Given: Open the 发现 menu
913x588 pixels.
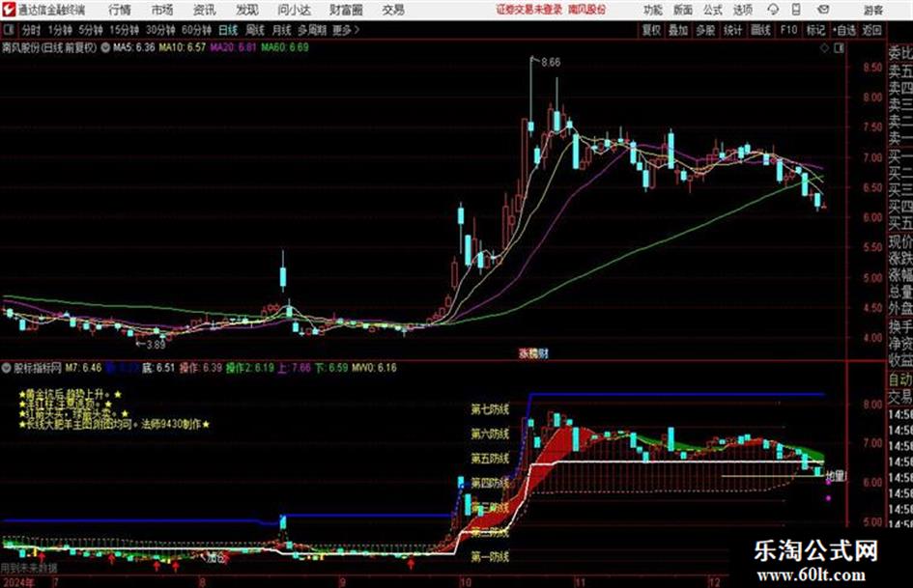Looking at the screenshot, I should point(247,10).
